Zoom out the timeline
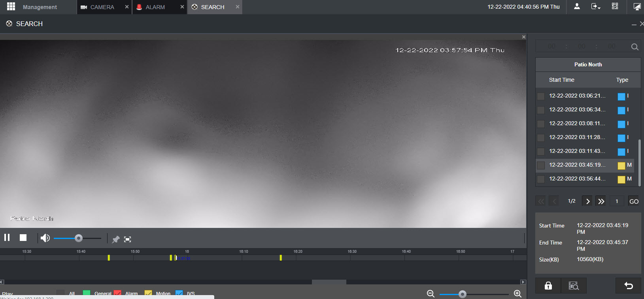The image size is (644, 299). (431, 293)
